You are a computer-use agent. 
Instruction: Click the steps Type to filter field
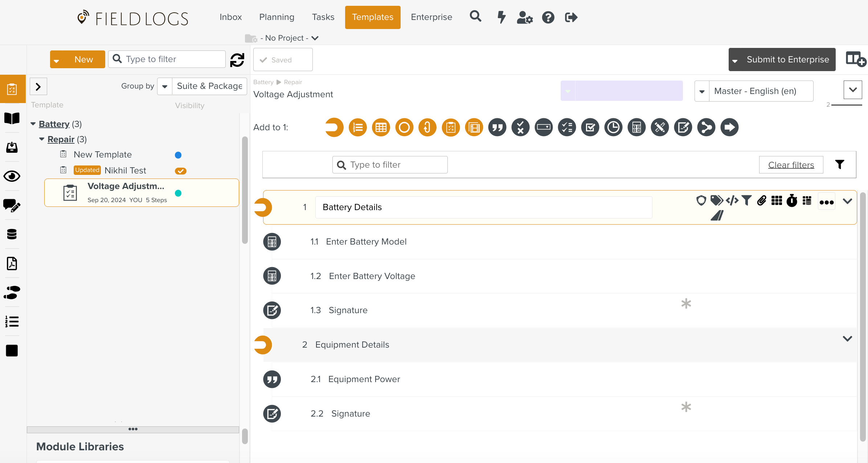[x=390, y=165]
